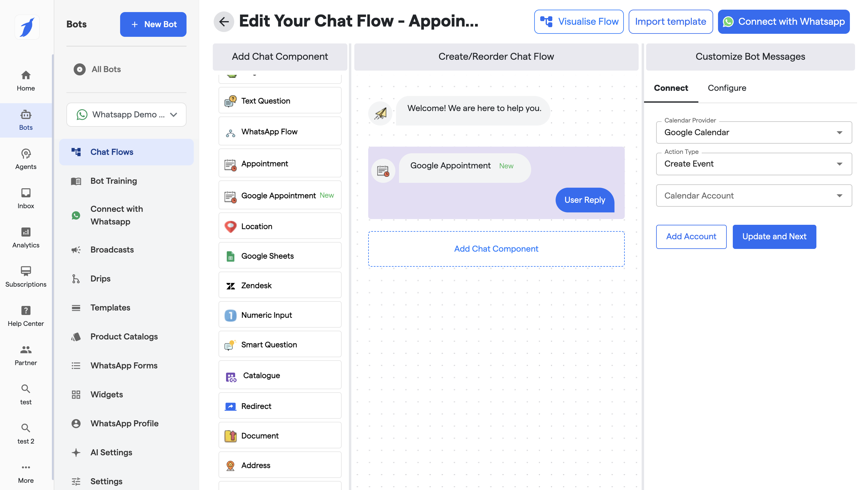
Task: Expand the Calendar Account dropdown
Action: pos(753,195)
